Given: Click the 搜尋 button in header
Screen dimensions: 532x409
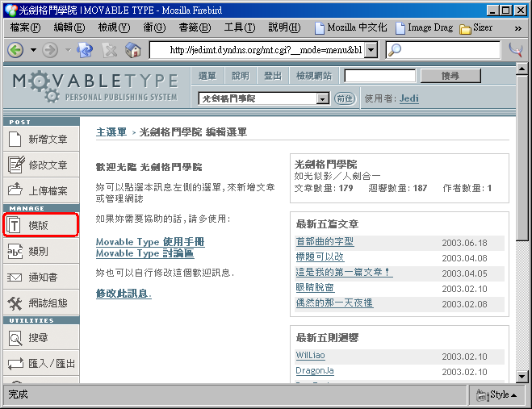Looking at the screenshot, I should coord(450,76).
